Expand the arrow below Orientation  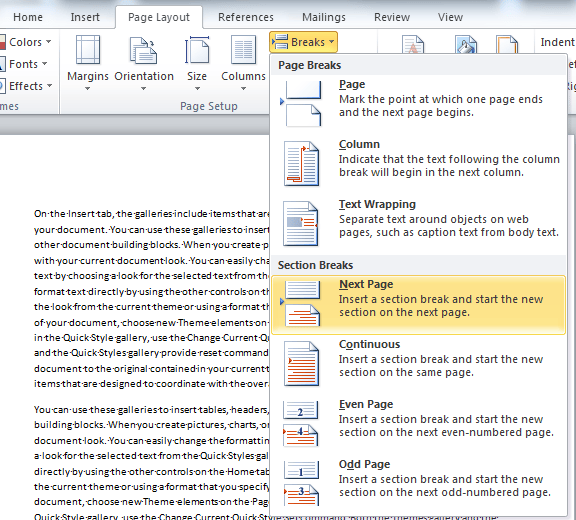tap(144, 89)
